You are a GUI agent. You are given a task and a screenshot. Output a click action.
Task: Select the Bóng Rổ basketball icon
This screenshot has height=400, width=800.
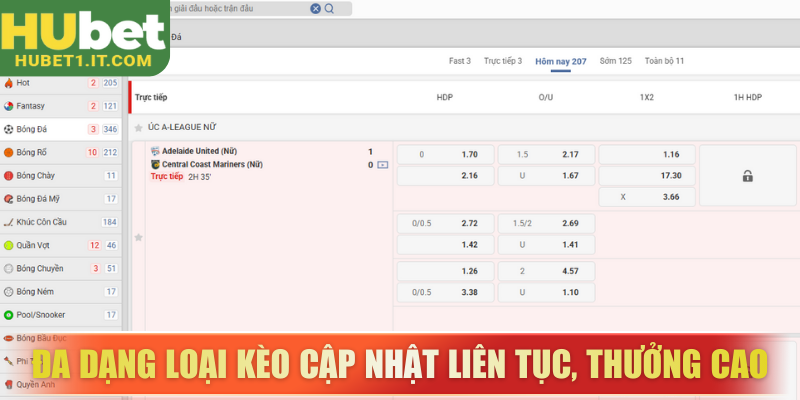(x=8, y=153)
